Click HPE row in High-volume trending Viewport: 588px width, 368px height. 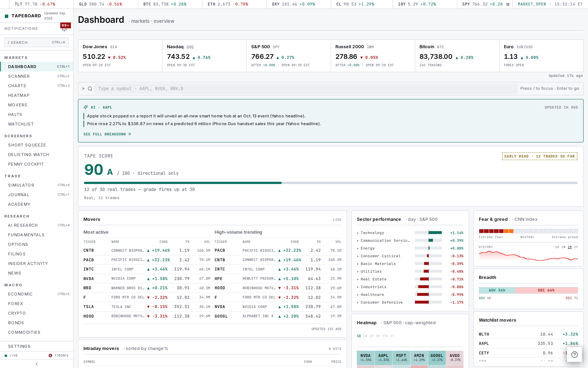coord(278,279)
